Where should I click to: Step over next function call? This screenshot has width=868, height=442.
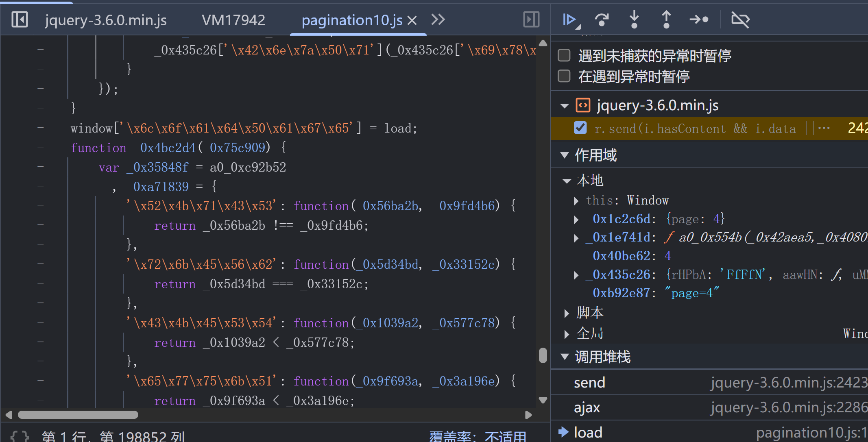click(602, 20)
